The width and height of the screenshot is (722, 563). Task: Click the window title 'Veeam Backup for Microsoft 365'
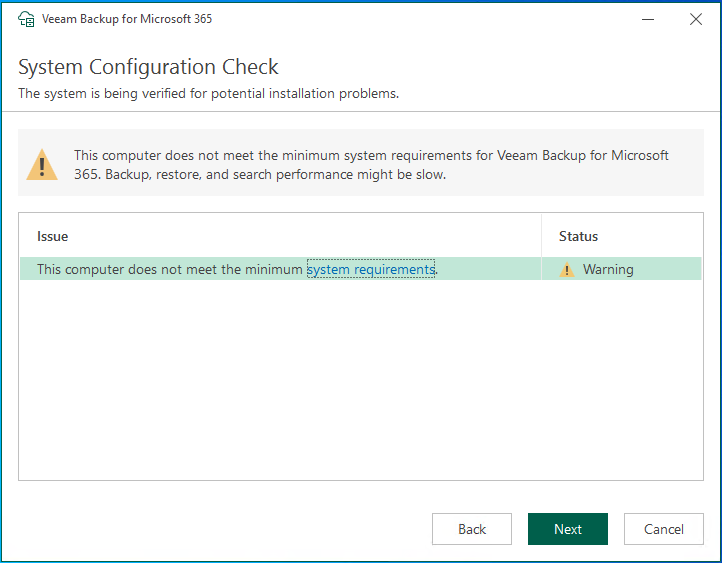[127, 19]
